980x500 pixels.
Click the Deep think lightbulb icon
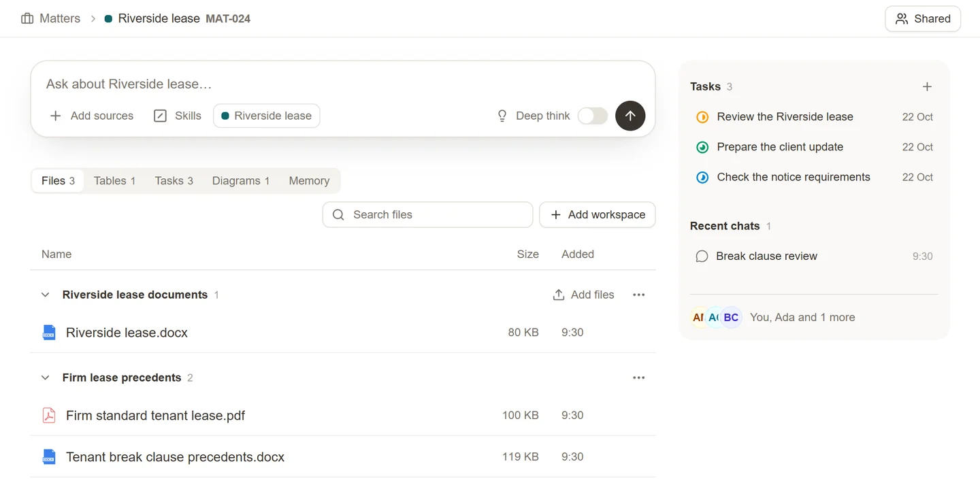click(x=502, y=116)
